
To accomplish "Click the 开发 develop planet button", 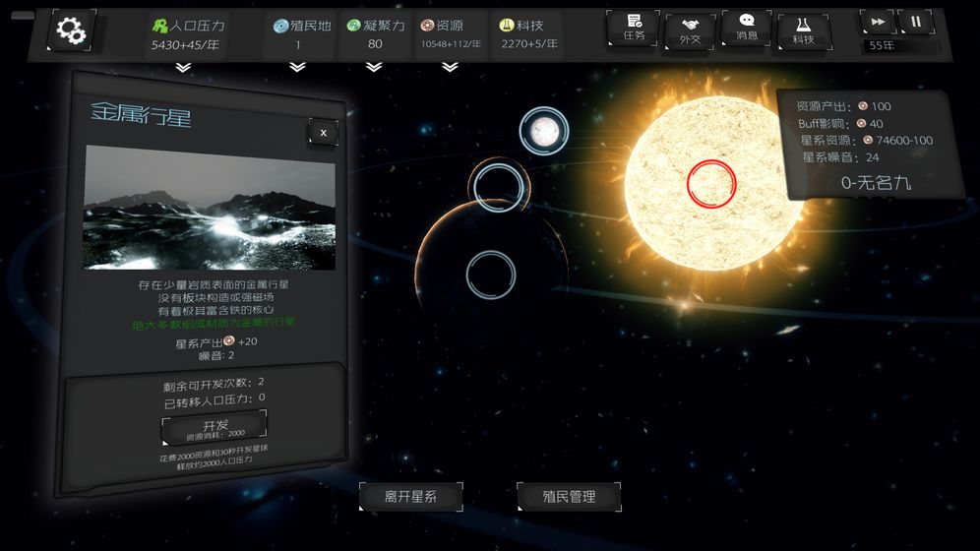I will 214,427.
